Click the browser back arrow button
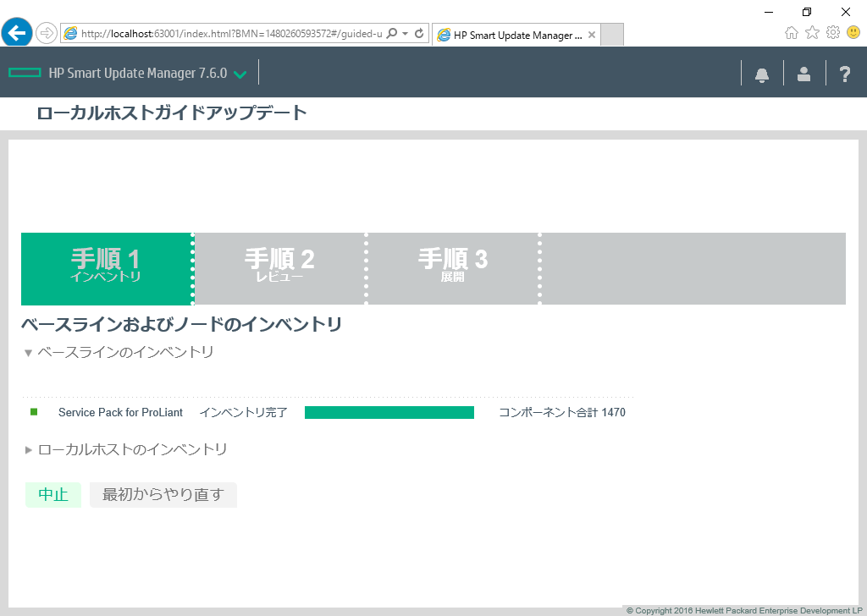This screenshot has width=867, height=616. 17,33
